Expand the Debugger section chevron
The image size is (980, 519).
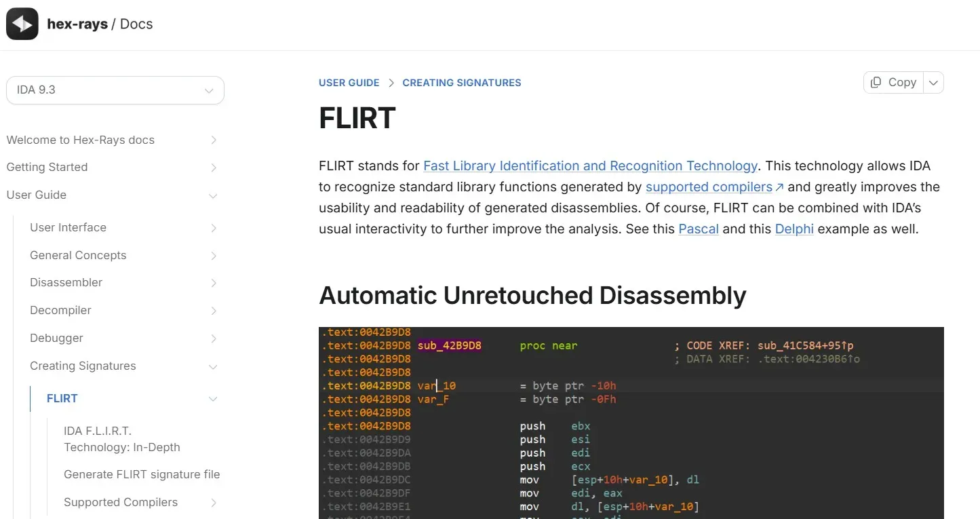click(x=214, y=339)
